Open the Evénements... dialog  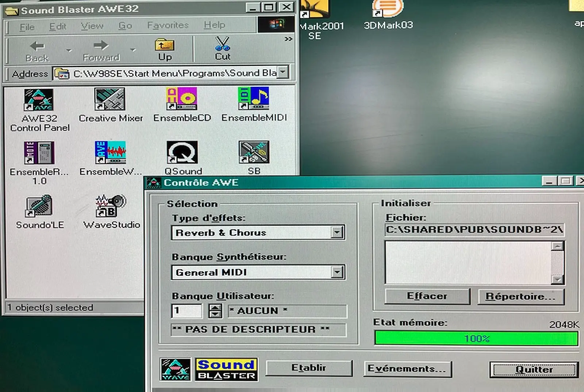coord(407,369)
